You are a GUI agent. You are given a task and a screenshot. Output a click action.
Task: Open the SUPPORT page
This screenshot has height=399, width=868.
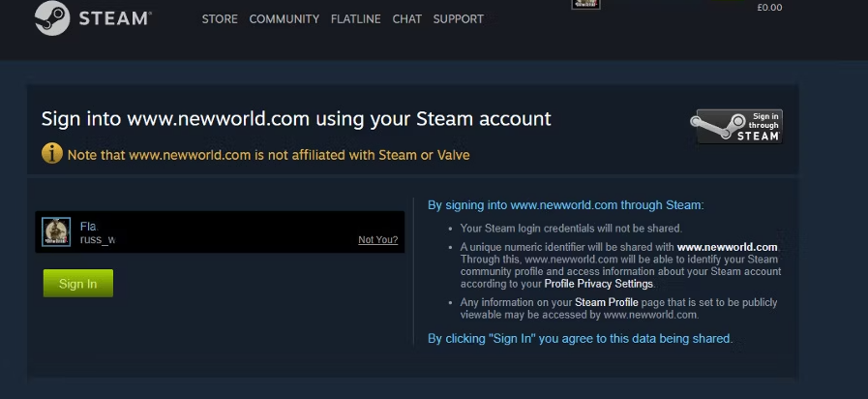[459, 18]
